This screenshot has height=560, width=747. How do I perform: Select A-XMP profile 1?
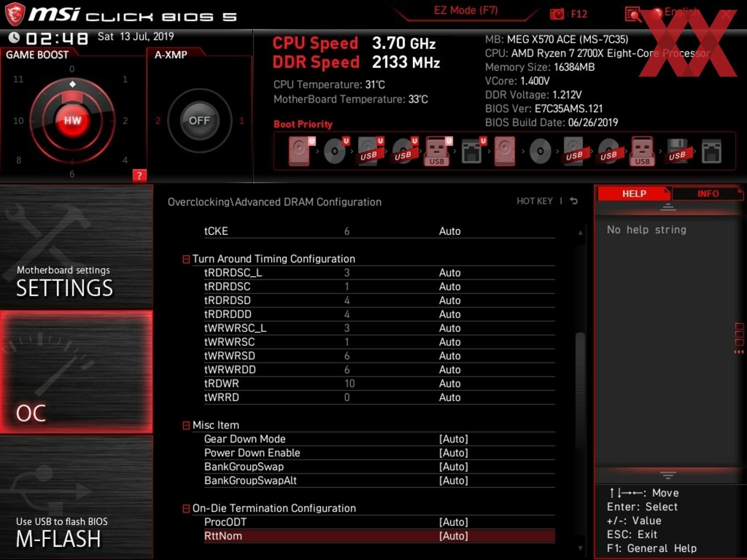(x=241, y=121)
